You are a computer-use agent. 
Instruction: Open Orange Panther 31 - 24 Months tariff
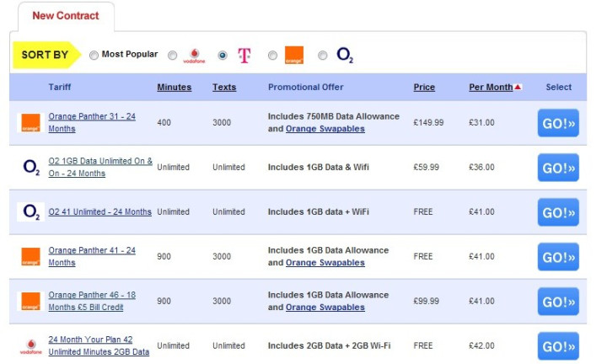tap(92, 123)
